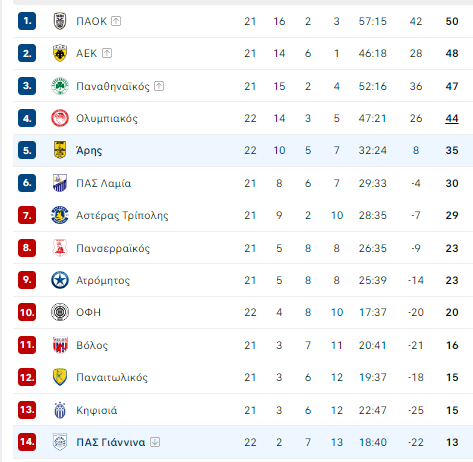The height and width of the screenshot is (462, 473).
Task: Click the ΟΦΗ club crest
Action: 60,312
